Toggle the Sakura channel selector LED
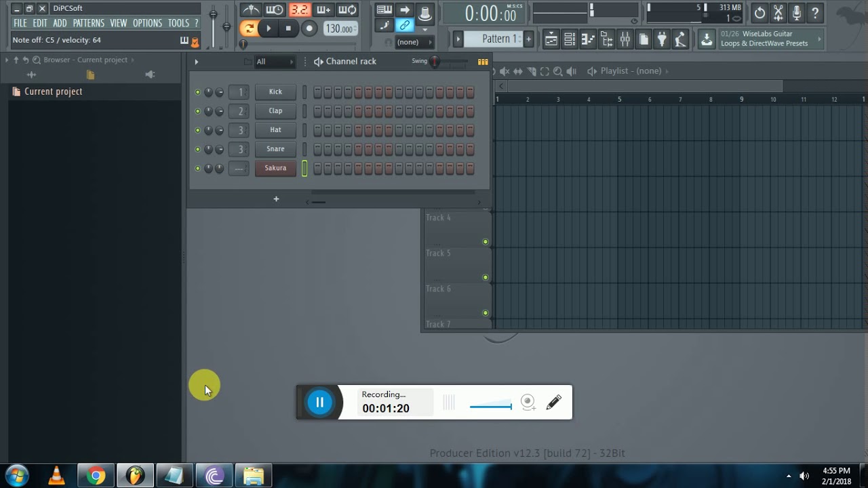 [304, 168]
